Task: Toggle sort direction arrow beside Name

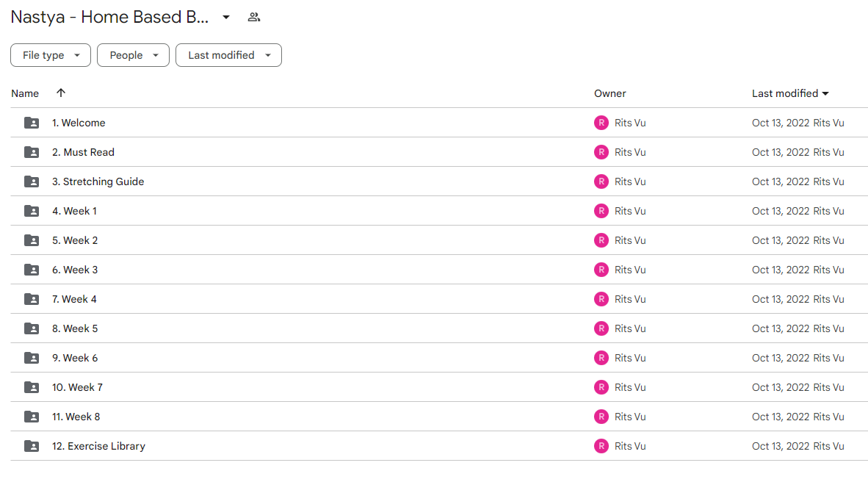Action: click(61, 93)
